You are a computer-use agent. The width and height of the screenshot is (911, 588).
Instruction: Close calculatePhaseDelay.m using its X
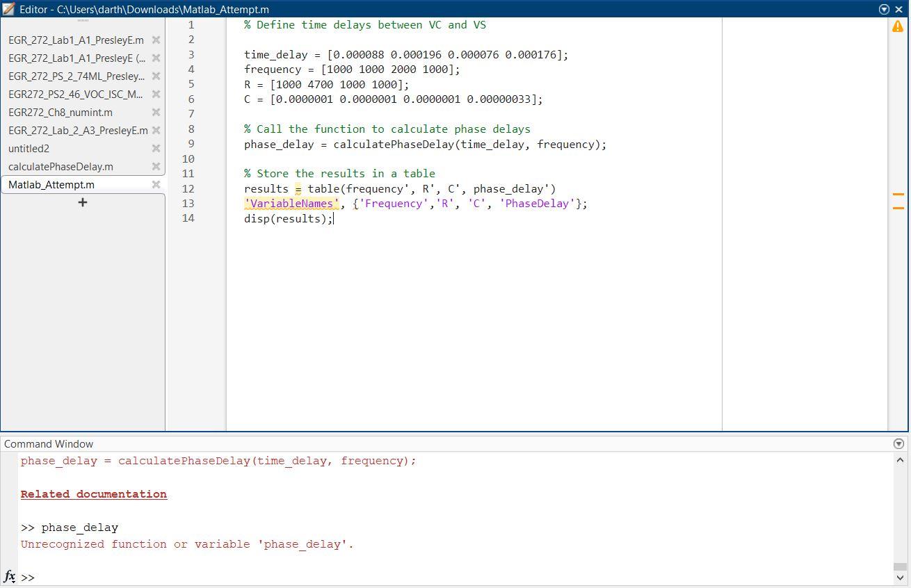156,166
